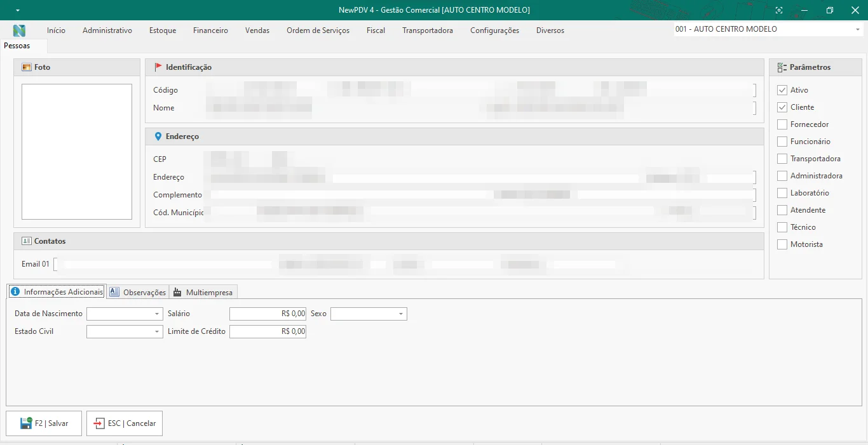This screenshot has width=868, height=445.
Task: Enable the Fornecedor checkbox
Action: (x=782, y=124)
